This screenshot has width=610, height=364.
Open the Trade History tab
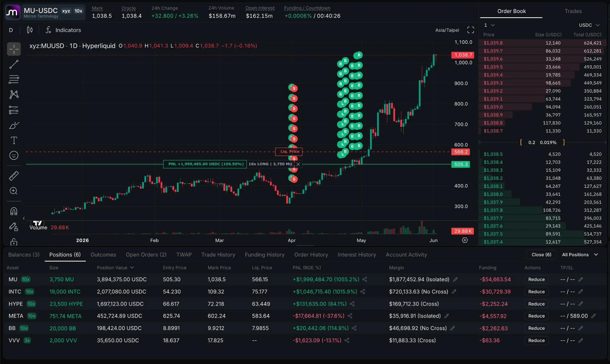218,255
